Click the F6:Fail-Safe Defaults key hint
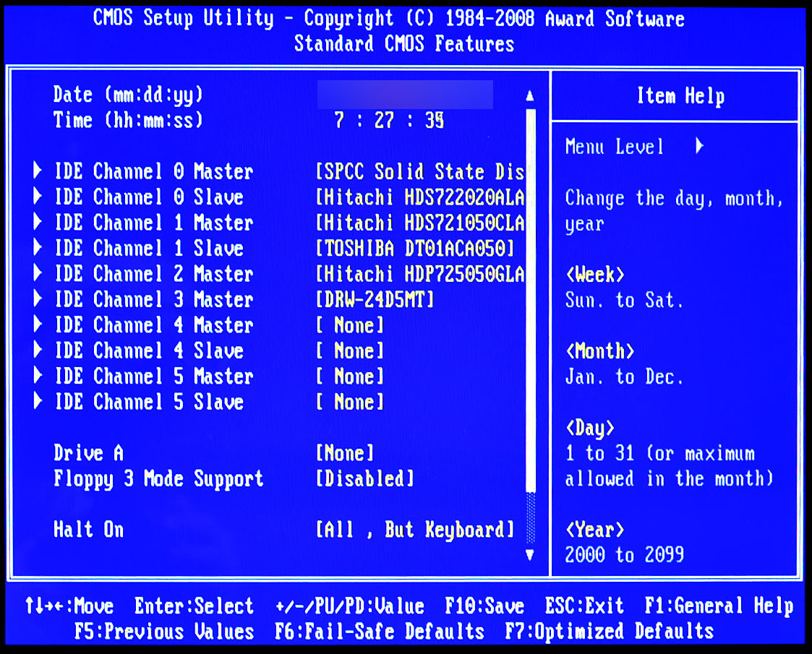Image resolution: width=812 pixels, height=654 pixels. (x=380, y=632)
